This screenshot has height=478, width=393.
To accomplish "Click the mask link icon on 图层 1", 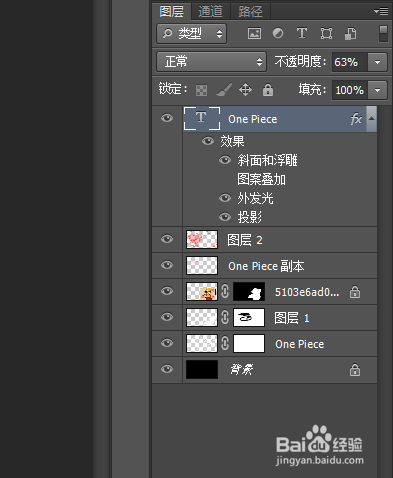I will pyautogui.click(x=225, y=317).
